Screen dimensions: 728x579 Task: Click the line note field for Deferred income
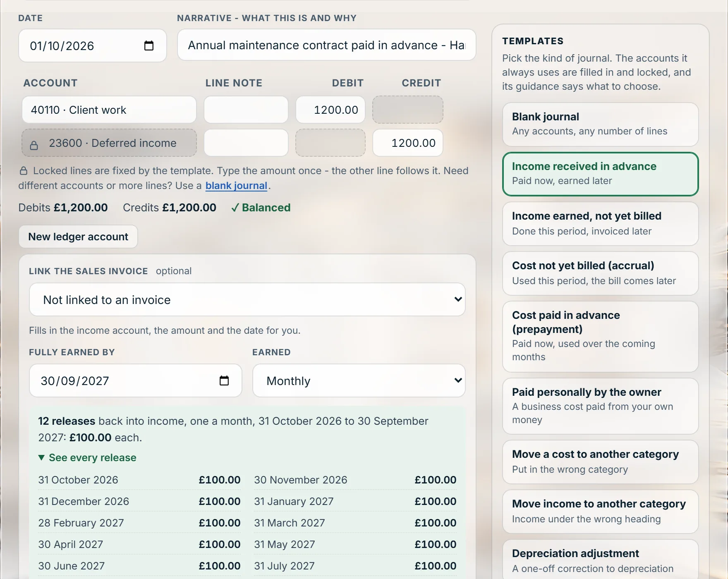[246, 143]
